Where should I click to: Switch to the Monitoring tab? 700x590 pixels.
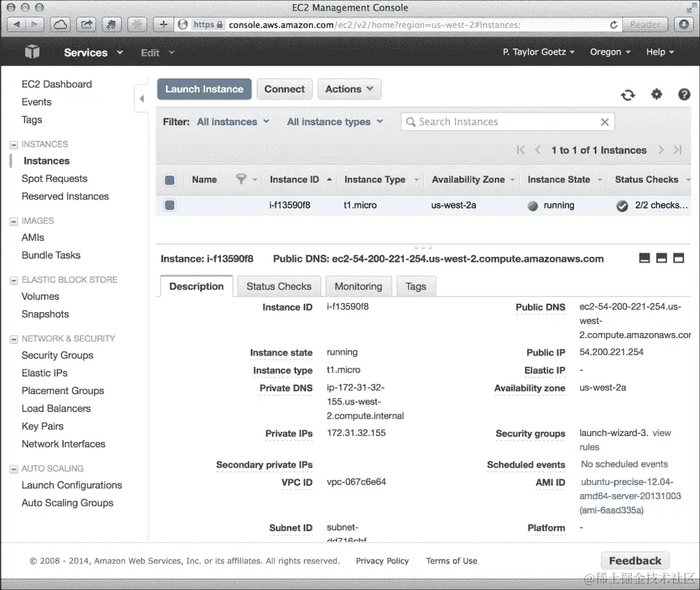tap(358, 286)
